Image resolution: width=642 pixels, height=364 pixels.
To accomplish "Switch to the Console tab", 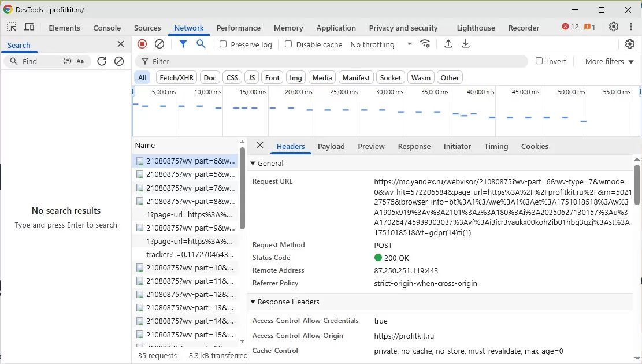I will (x=107, y=28).
